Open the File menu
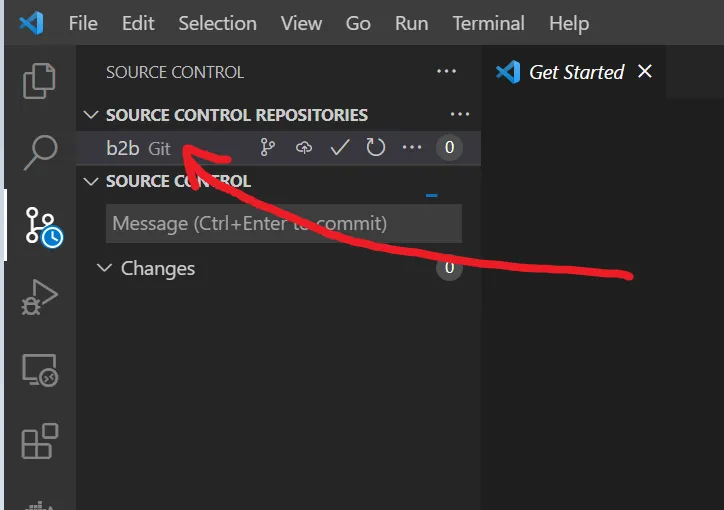 83,23
